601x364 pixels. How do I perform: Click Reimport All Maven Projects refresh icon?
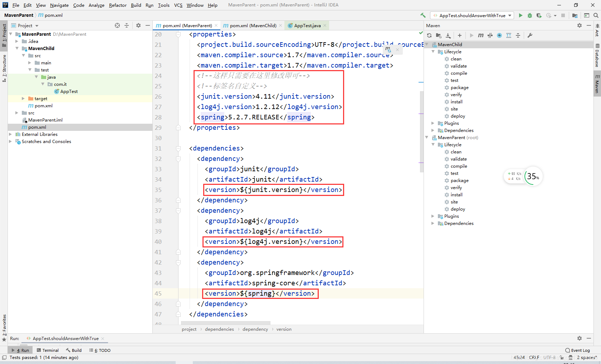(x=429, y=35)
